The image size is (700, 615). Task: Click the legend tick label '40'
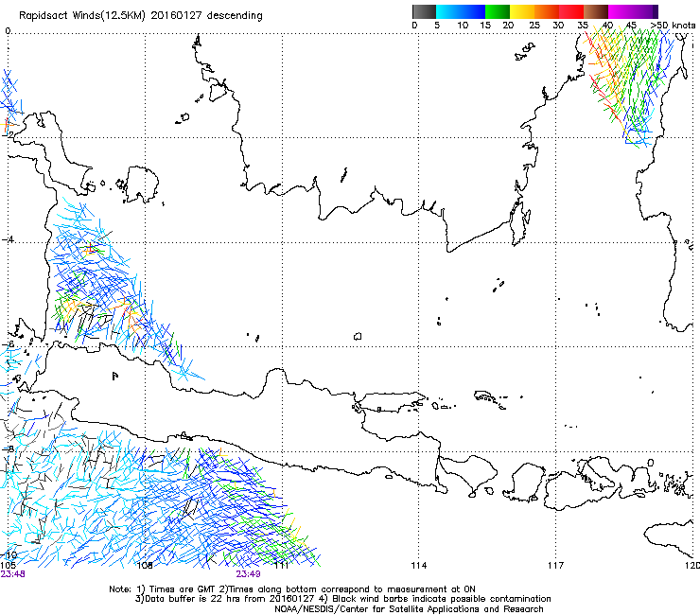[x=608, y=26]
